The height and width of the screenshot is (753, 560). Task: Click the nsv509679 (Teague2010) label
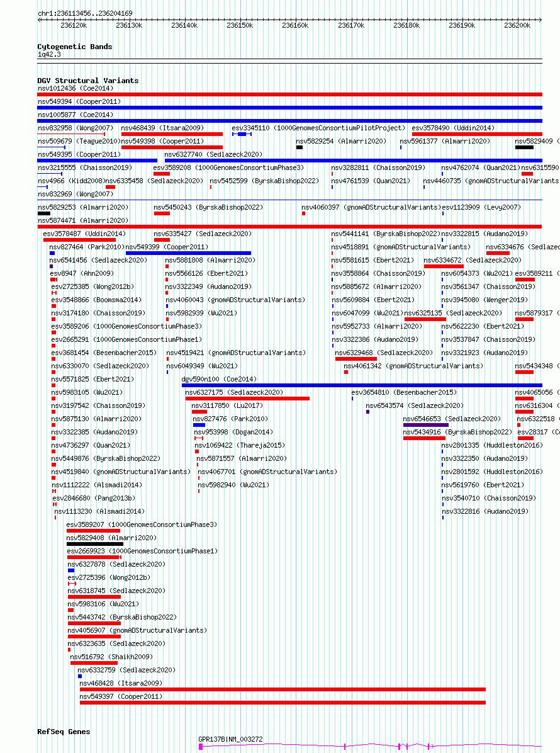click(x=79, y=141)
